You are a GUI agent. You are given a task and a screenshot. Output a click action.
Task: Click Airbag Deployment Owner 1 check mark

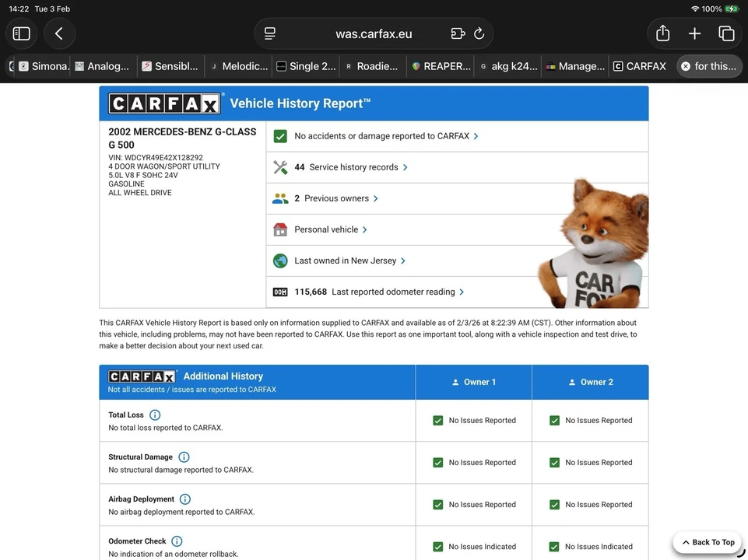[x=438, y=504]
